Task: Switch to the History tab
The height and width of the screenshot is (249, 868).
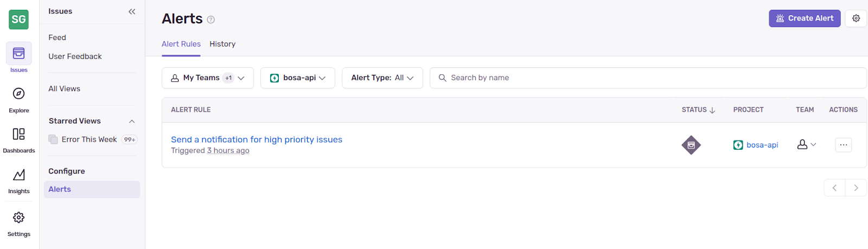Action: pyautogui.click(x=222, y=44)
